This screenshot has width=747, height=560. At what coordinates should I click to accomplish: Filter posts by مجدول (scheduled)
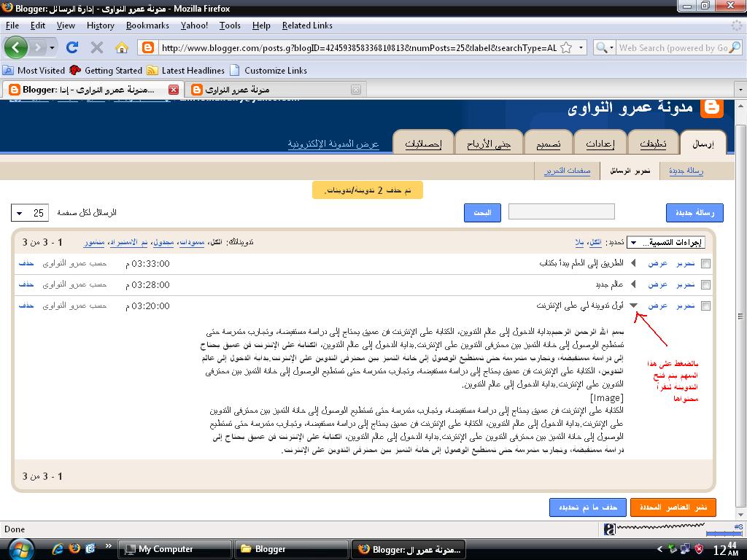(x=163, y=242)
